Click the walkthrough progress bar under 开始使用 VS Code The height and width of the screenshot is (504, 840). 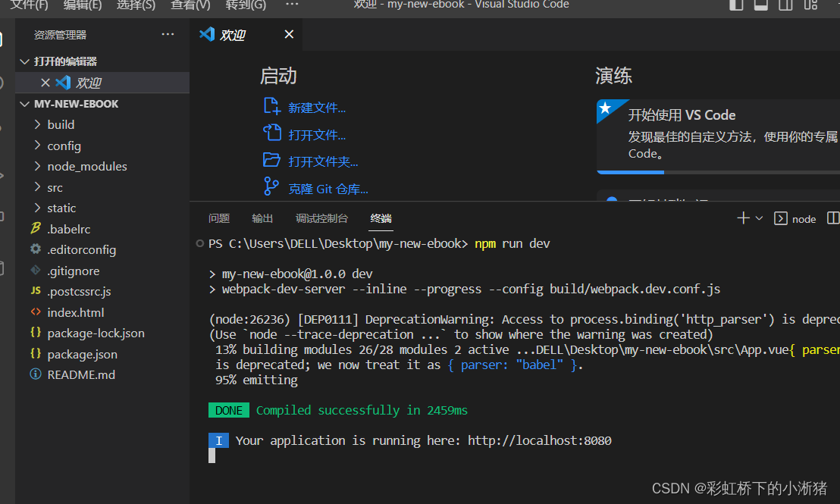click(719, 173)
